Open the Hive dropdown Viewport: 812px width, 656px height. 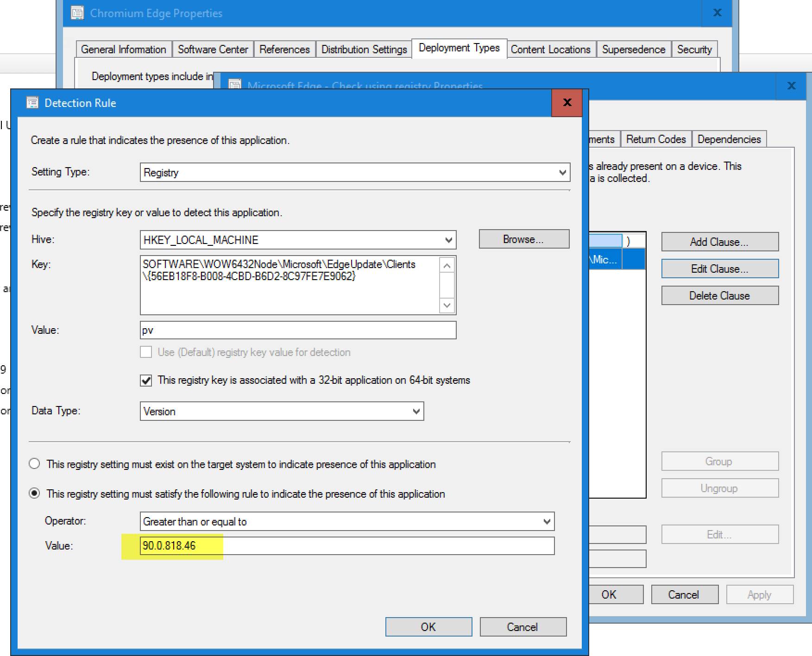[298, 240]
